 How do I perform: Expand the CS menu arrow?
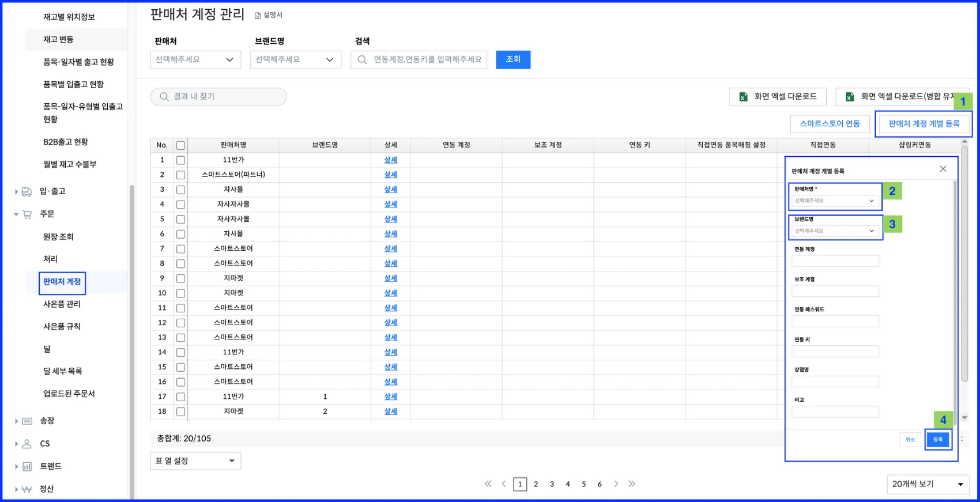coord(16,444)
